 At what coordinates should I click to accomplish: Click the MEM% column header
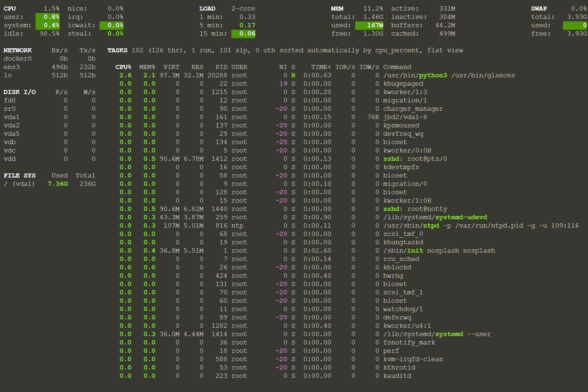pos(147,67)
